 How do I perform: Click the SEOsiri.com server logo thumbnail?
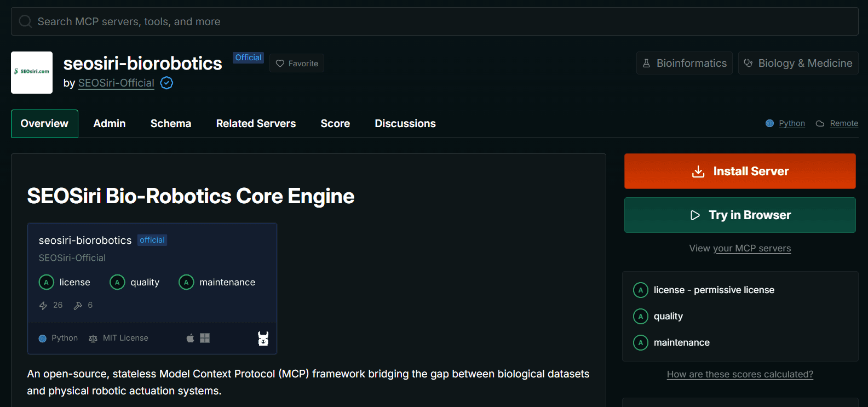coord(32,72)
